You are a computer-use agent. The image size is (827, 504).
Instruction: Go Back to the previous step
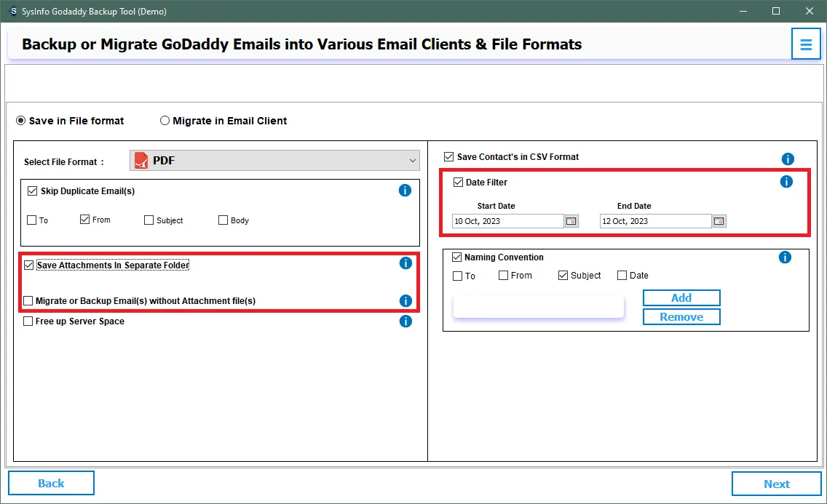(x=51, y=483)
